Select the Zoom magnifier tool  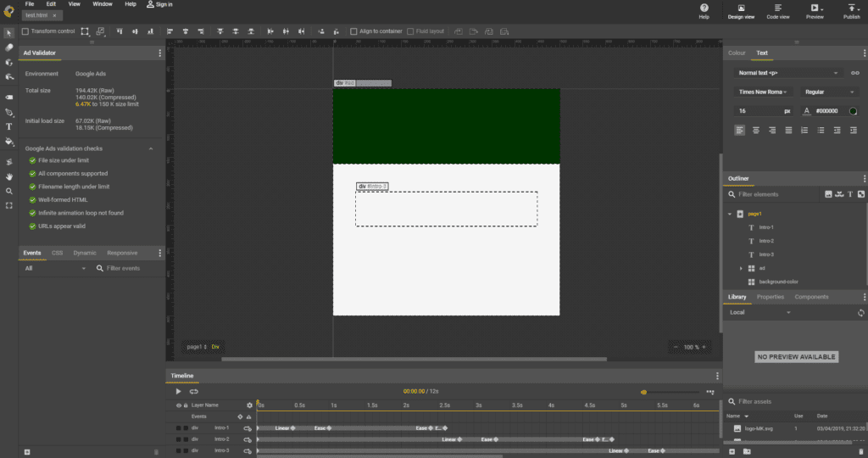pyautogui.click(x=8, y=191)
